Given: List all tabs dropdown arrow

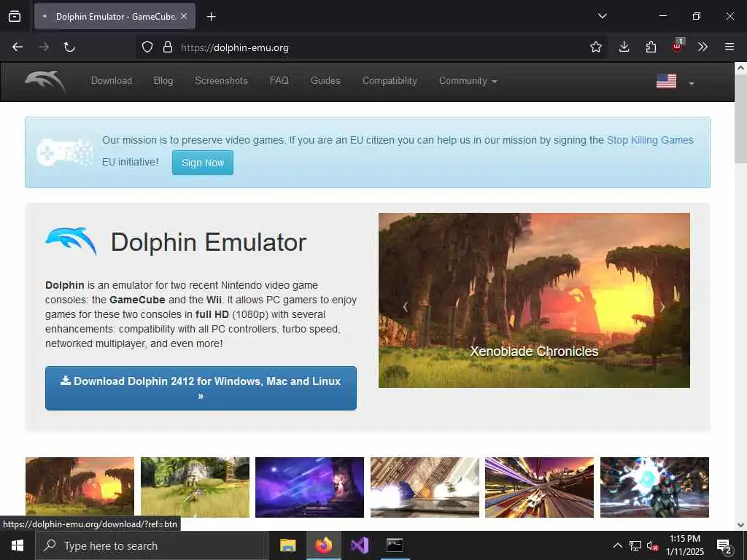Looking at the screenshot, I should click(602, 16).
